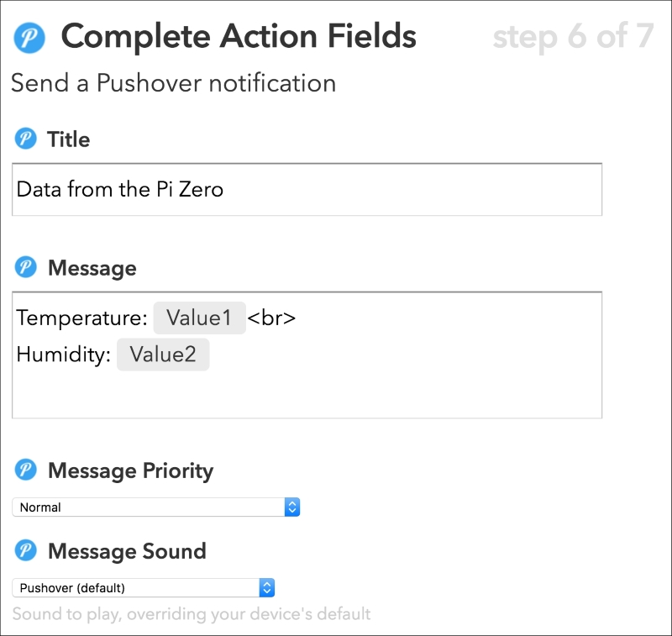
Task: Click the 'Complete Action Fields' heading
Action: [239, 37]
